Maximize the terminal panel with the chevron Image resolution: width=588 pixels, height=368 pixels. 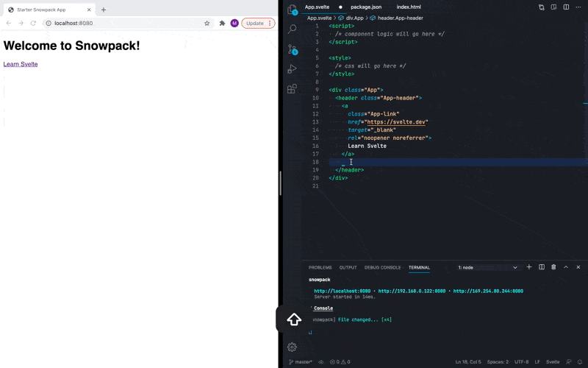click(x=566, y=267)
